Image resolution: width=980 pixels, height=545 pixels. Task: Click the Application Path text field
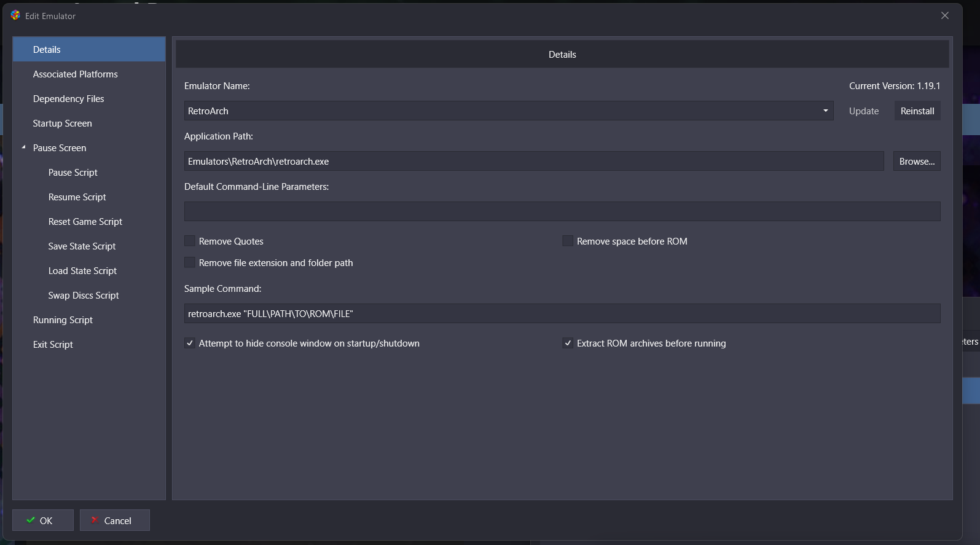point(534,161)
